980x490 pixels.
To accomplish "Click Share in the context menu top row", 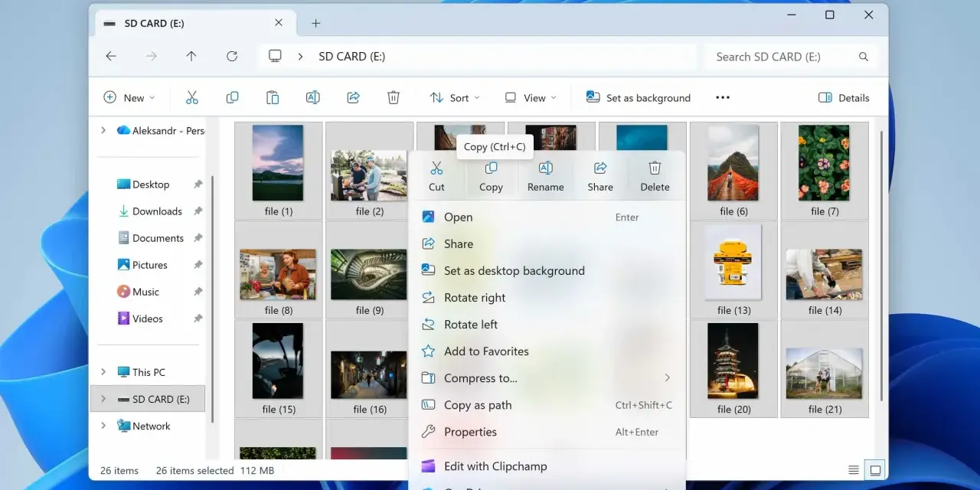I will (600, 176).
